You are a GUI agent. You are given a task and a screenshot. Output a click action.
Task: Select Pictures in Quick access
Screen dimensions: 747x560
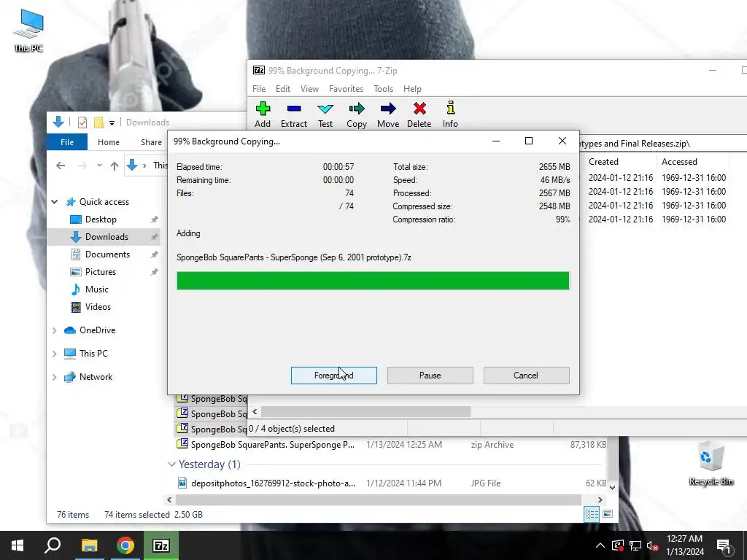pyautogui.click(x=101, y=272)
